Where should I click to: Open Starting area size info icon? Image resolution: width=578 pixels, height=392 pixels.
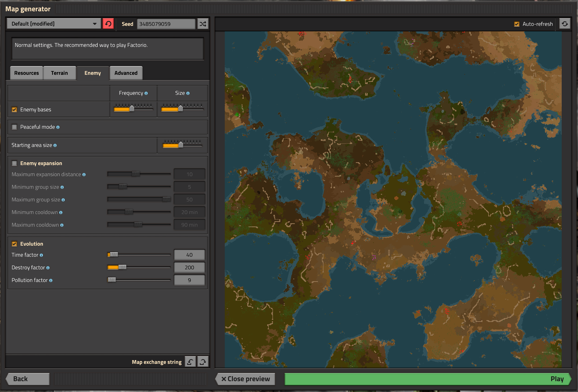click(x=55, y=145)
